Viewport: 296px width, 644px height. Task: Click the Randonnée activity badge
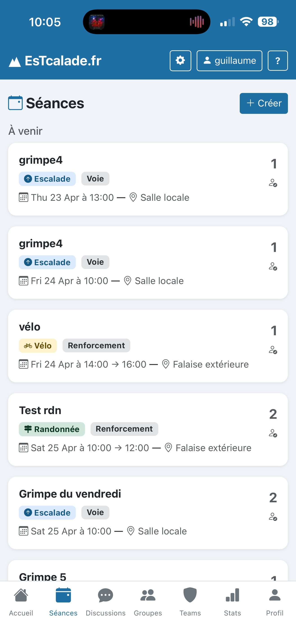click(x=52, y=429)
